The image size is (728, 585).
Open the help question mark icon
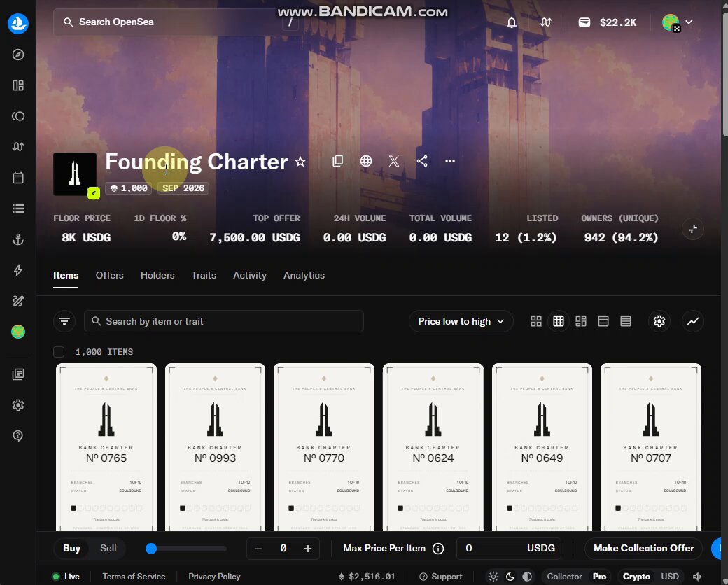(18, 436)
